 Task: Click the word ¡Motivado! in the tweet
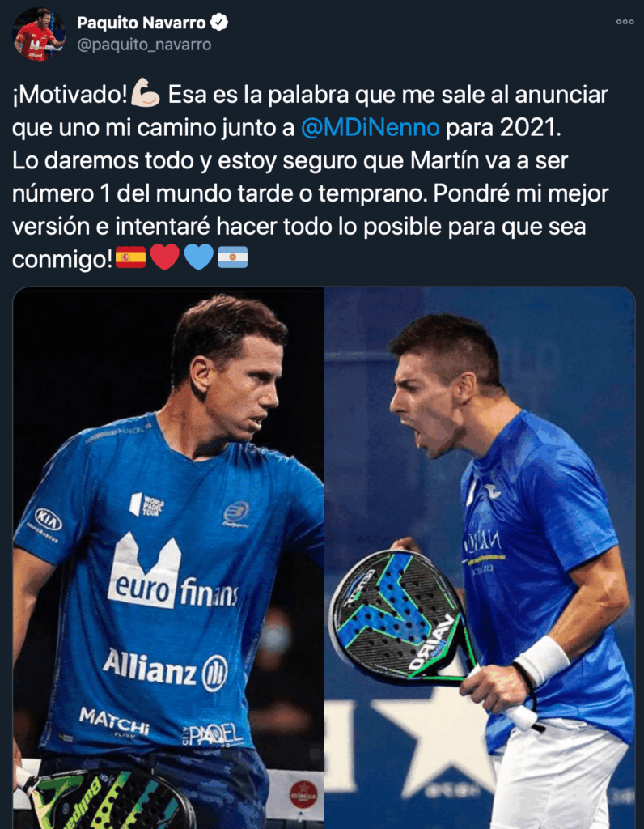tap(70, 95)
